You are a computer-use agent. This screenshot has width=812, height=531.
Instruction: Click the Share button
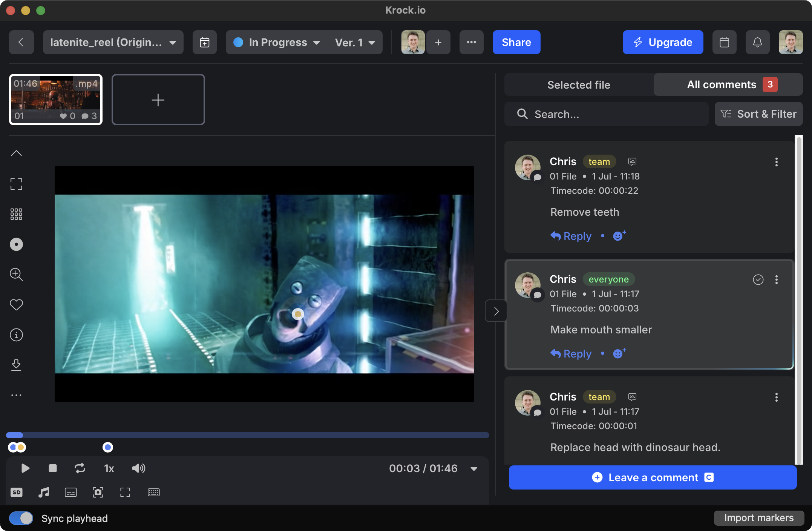click(516, 42)
